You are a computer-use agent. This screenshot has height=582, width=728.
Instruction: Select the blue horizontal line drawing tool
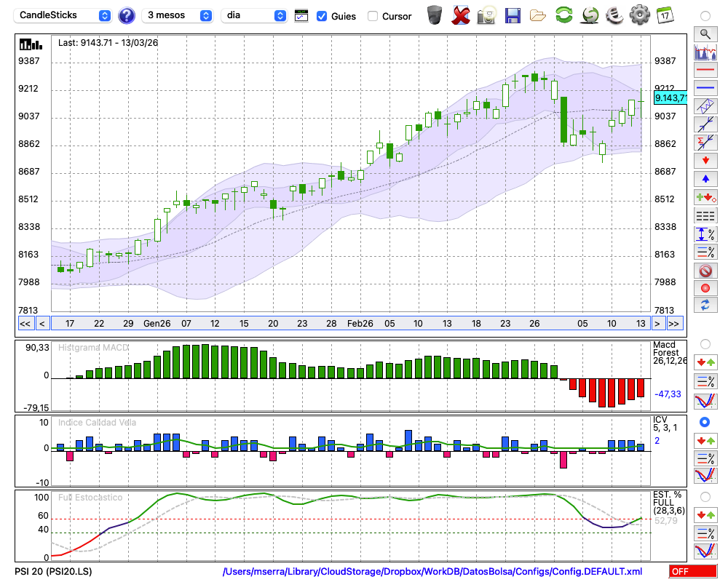click(705, 88)
